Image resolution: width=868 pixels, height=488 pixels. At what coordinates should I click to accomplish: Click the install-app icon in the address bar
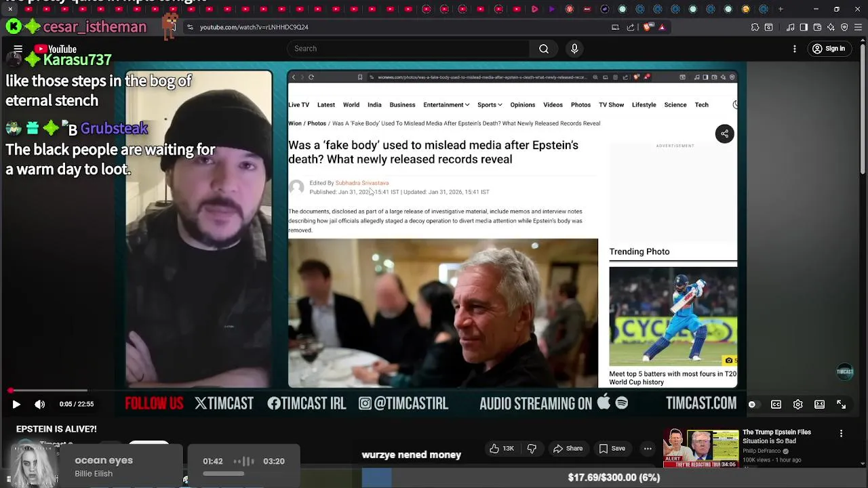click(x=615, y=27)
